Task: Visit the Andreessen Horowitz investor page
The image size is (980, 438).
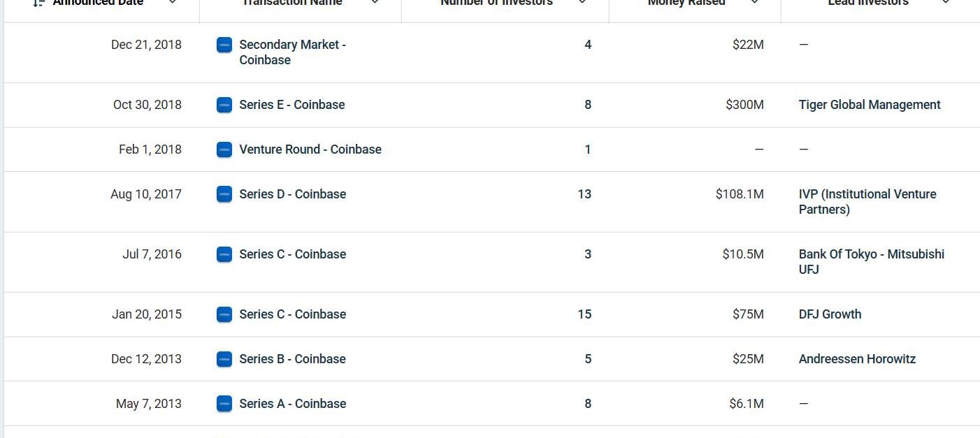Action: point(857,359)
